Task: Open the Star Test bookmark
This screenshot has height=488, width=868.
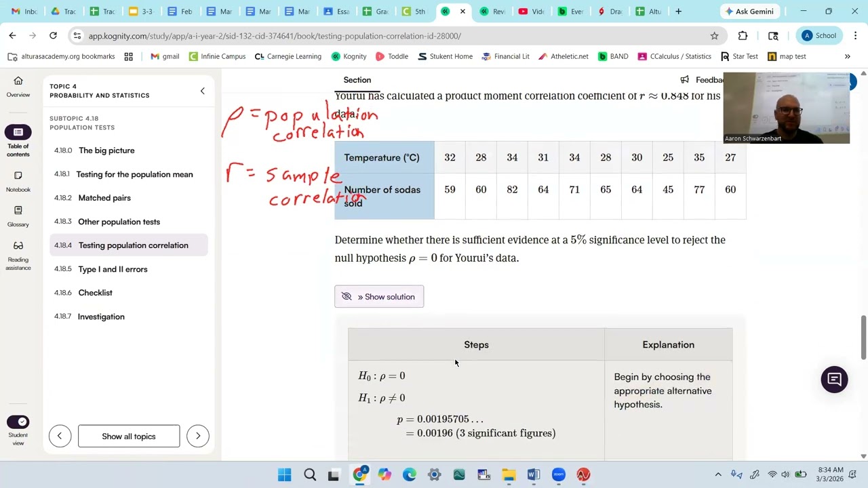Action: [739, 56]
